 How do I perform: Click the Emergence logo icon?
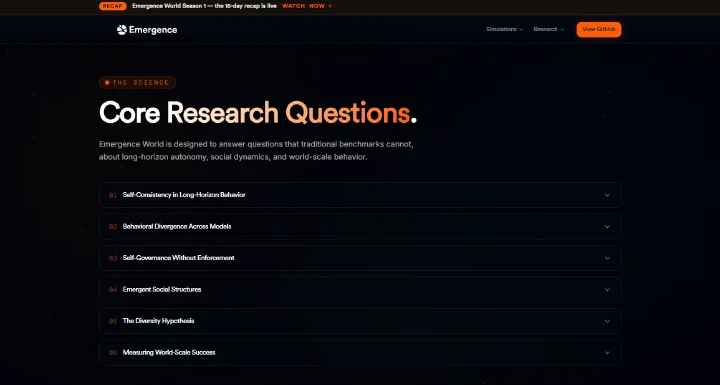click(x=122, y=30)
